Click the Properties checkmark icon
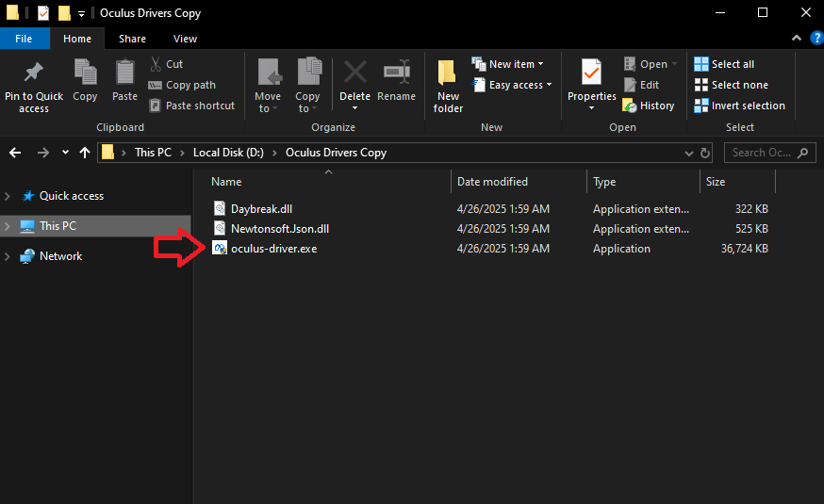The width and height of the screenshot is (824, 504). 592,73
